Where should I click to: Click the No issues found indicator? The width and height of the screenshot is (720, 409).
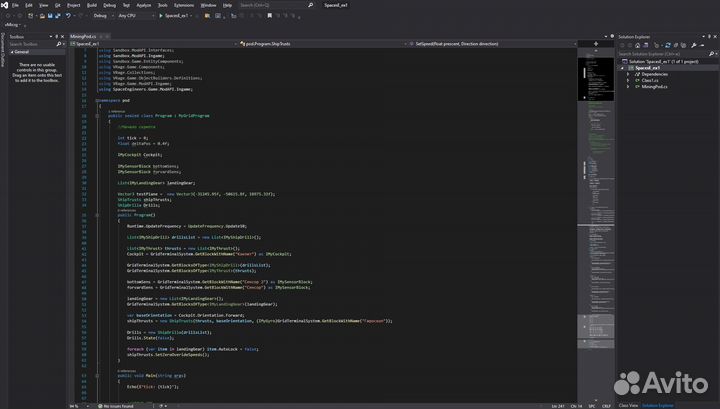[x=116, y=406]
